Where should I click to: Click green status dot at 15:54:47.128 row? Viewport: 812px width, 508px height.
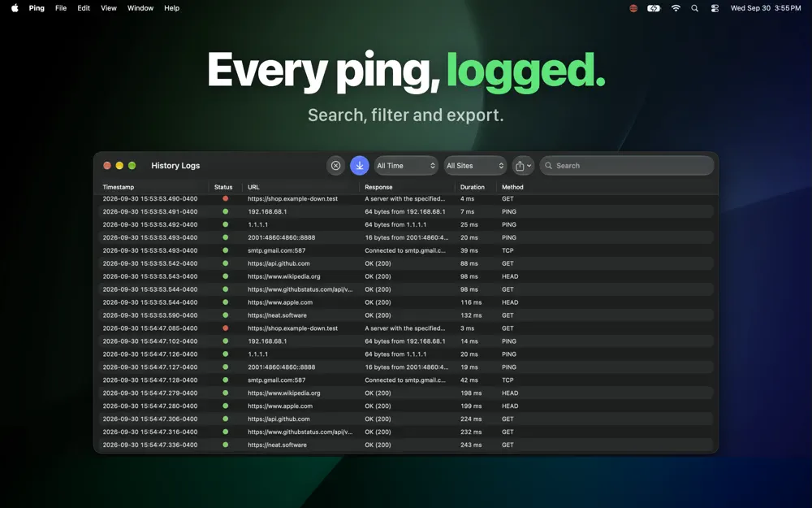tap(225, 380)
